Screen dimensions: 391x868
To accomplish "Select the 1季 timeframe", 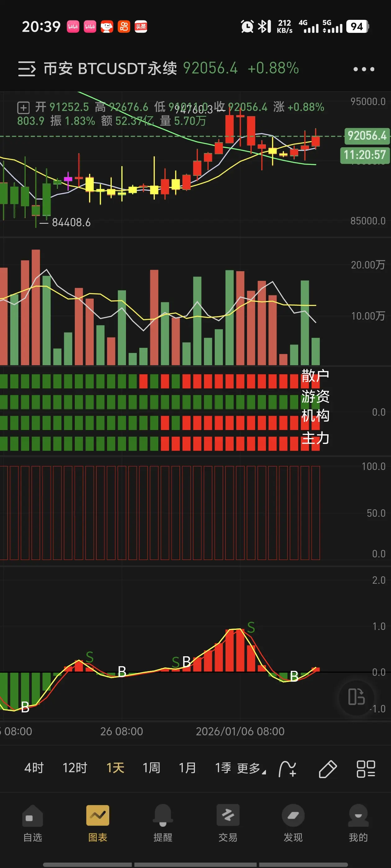I will [x=223, y=768].
